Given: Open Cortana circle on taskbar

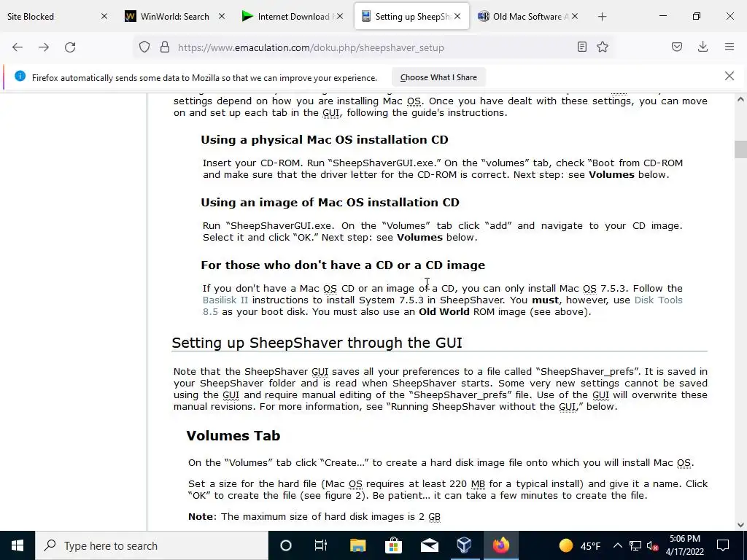Looking at the screenshot, I should 285,545.
